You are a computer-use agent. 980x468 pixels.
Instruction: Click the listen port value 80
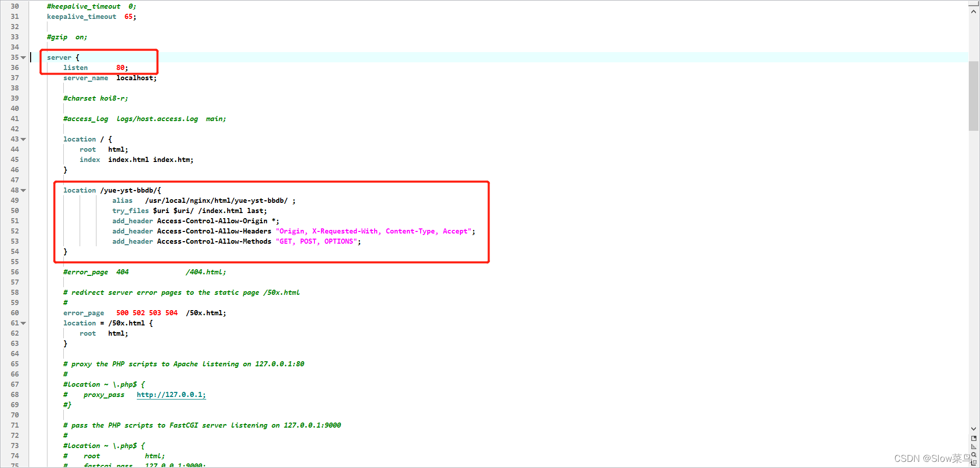click(x=120, y=68)
